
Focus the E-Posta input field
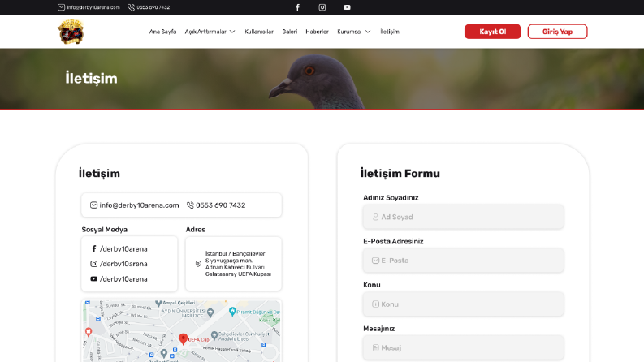pos(463,261)
